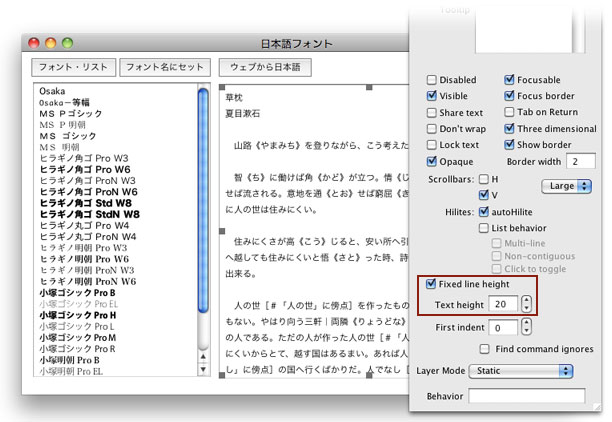Select 小塚明朝 Pro B font

point(69,360)
